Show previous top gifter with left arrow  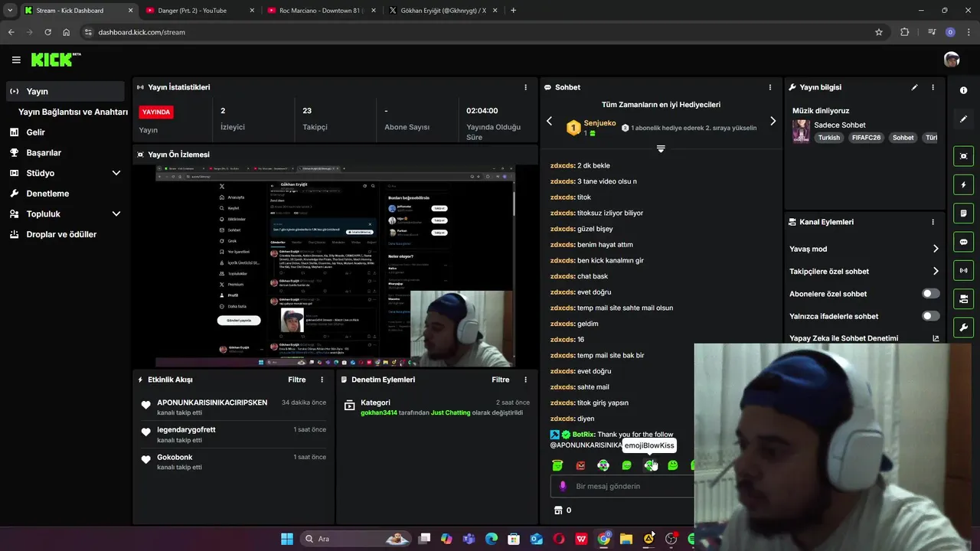[549, 121]
